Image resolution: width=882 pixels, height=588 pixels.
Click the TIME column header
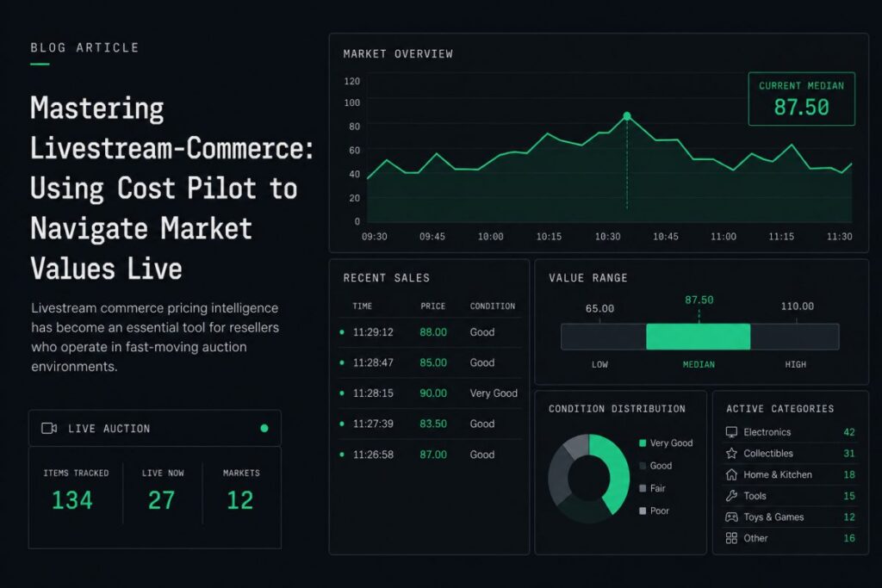[363, 306]
